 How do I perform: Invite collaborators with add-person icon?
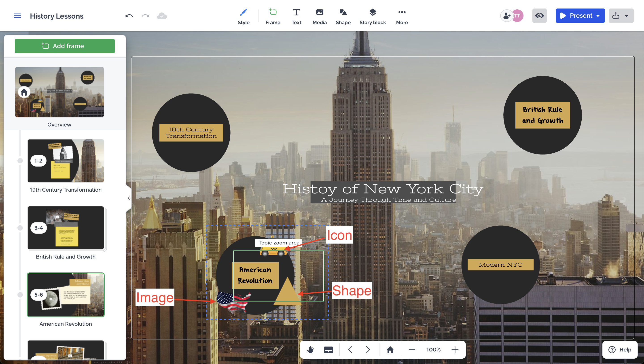pos(506,16)
